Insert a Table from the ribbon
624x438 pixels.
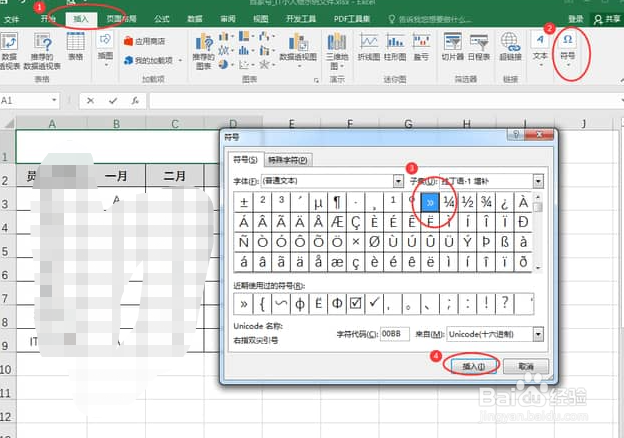76,47
